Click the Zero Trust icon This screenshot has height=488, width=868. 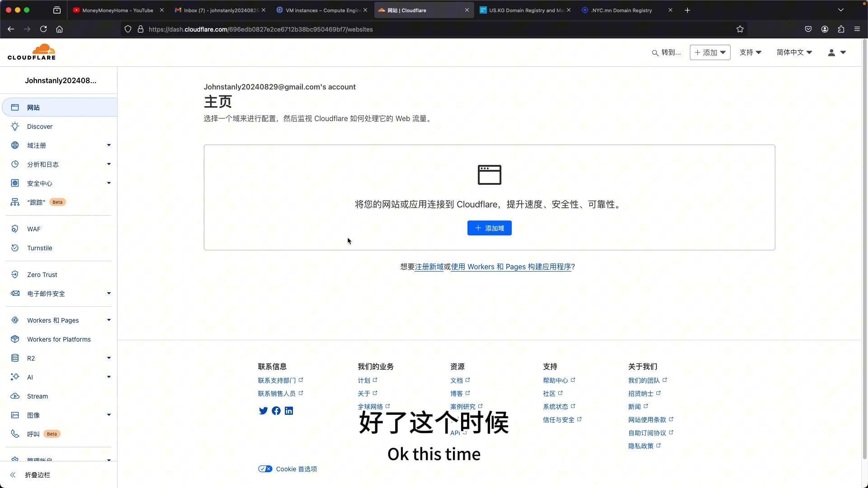tap(15, 275)
